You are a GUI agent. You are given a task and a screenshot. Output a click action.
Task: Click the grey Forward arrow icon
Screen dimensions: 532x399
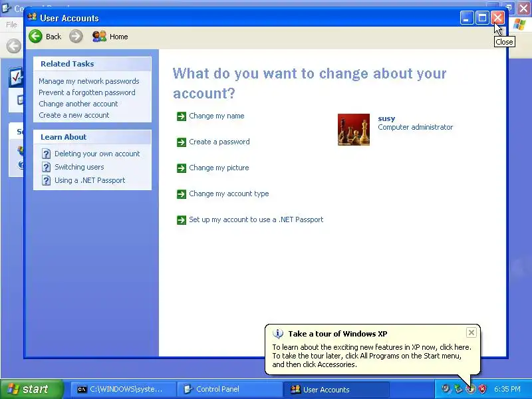pos(76,37)
